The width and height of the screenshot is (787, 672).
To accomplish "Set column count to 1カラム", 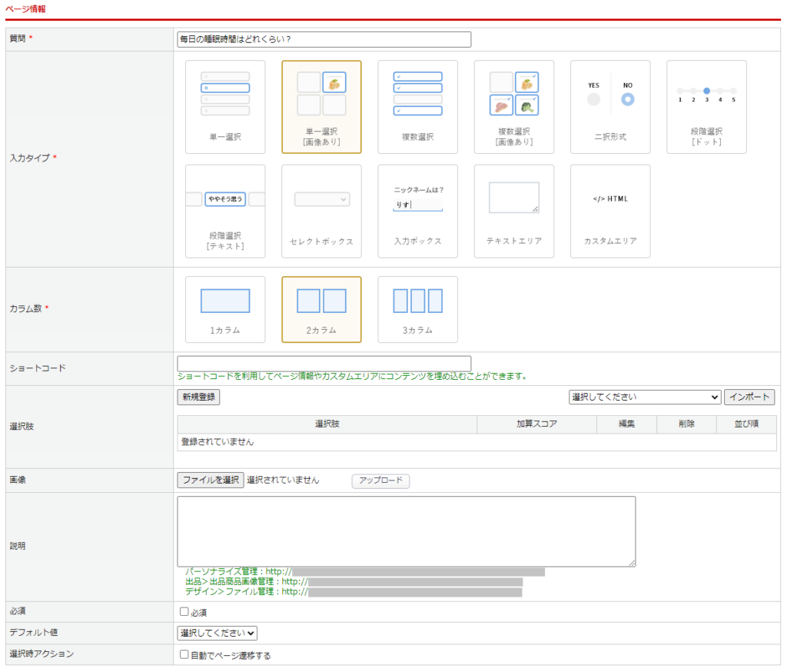I will [x=225, y=309].
